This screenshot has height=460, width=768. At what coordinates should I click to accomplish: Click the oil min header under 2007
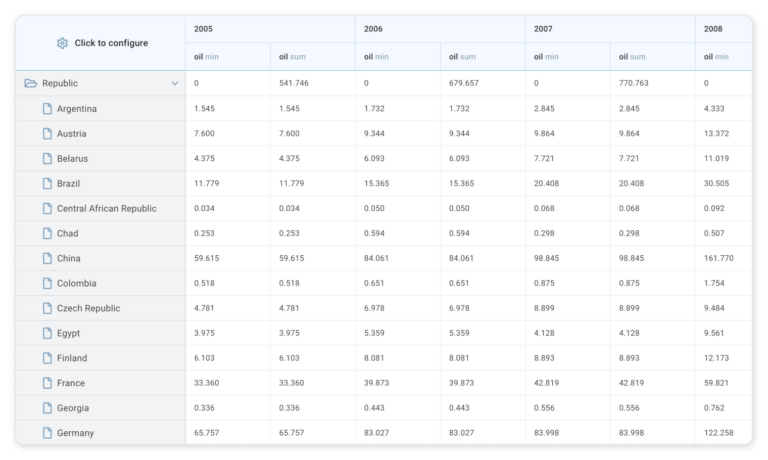pyautogui.click(x=568, y=57)
